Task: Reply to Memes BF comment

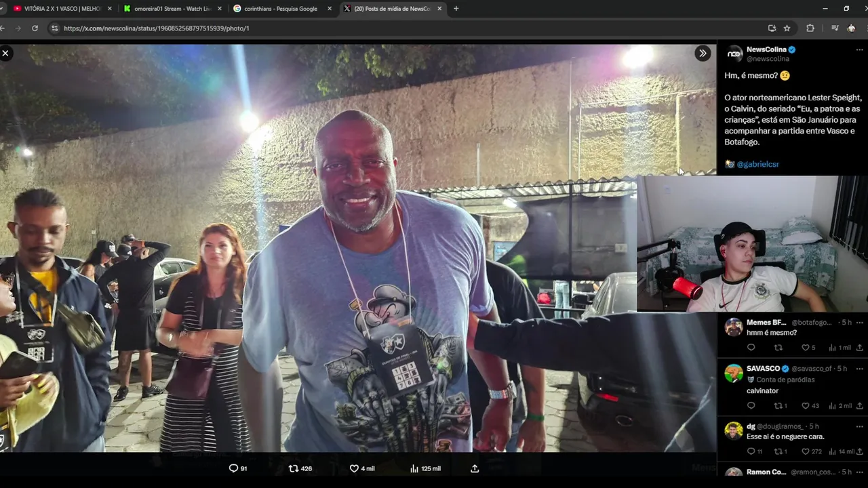Action: tap(751, 348)
